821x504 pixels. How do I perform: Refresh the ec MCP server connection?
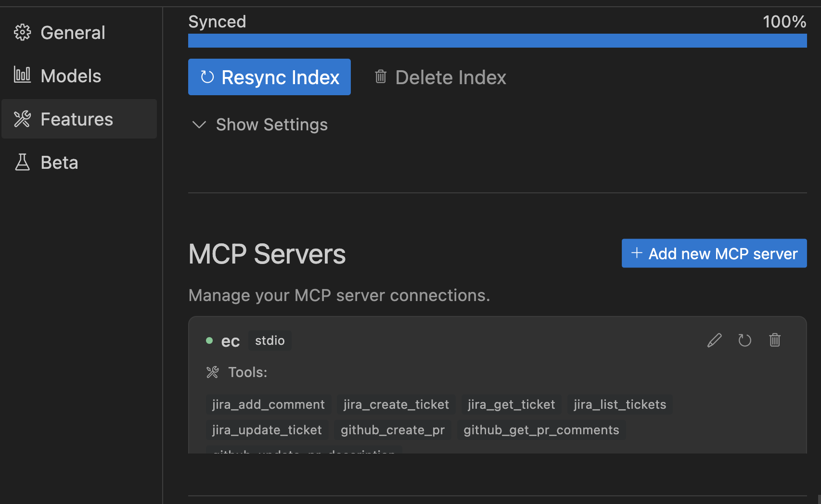[744, 340]
